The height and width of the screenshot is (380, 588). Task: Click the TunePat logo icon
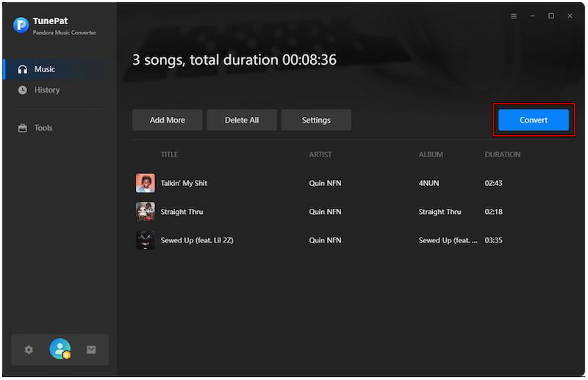pos(21,25)
